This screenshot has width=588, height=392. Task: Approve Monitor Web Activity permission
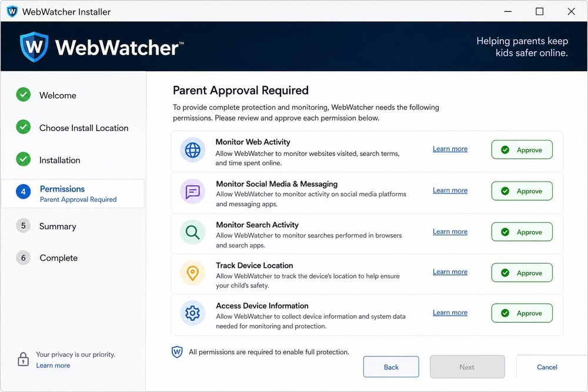point(522,149)
